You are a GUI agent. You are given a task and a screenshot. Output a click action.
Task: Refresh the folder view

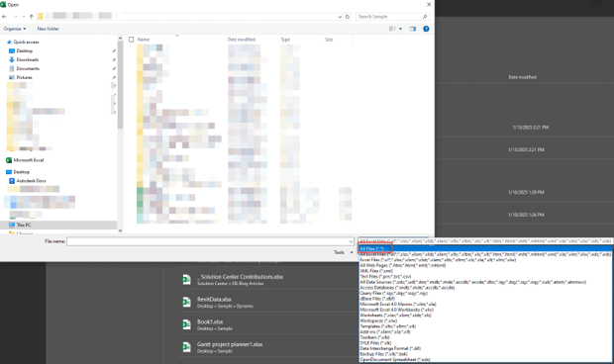click(x=348, y=17)
